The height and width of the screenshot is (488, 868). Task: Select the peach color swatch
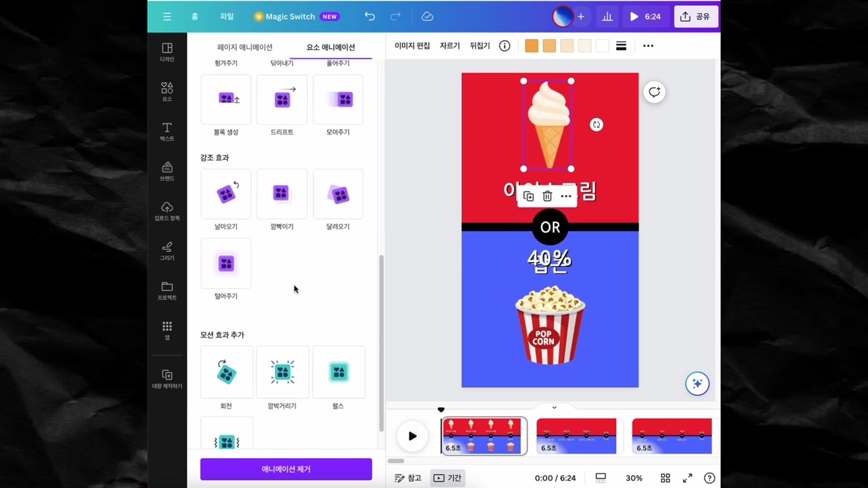coord(567,46)
